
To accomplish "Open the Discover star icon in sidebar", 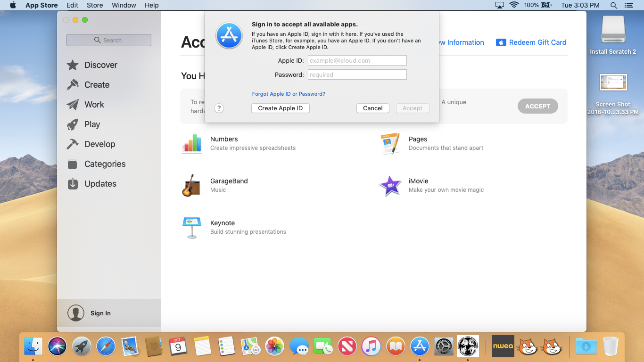I will [x=73, y=65].
